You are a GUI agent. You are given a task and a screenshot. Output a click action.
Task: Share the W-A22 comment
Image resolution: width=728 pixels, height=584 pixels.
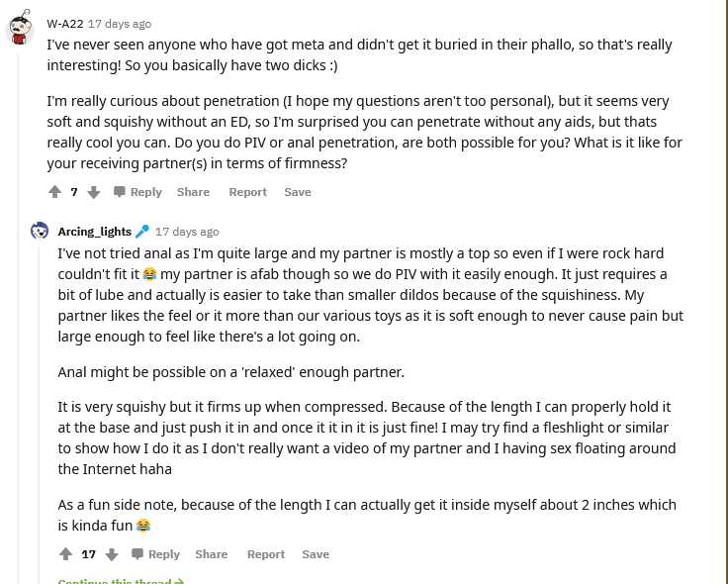(193, 192)
